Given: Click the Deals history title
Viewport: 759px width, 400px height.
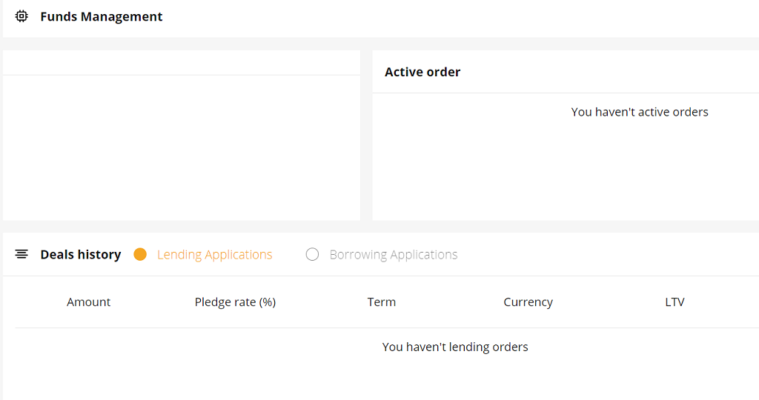Looking at the screenshot, I should click(80, 254).
